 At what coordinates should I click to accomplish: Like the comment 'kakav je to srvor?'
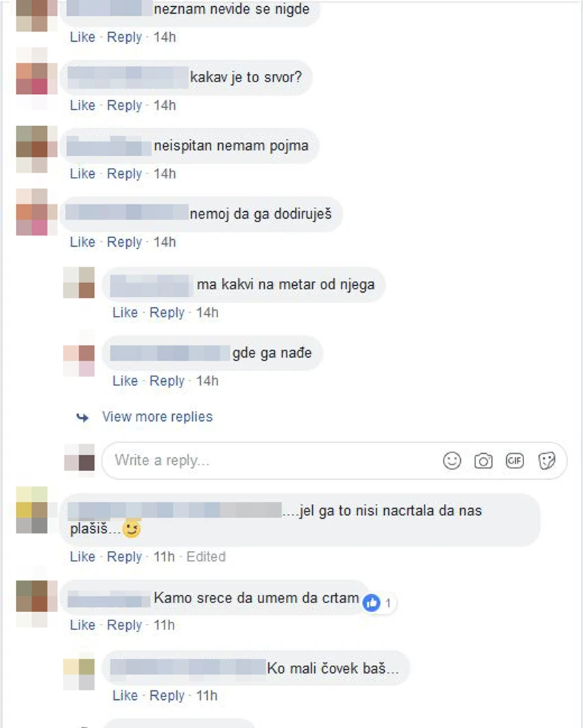(x=82, y=106)
